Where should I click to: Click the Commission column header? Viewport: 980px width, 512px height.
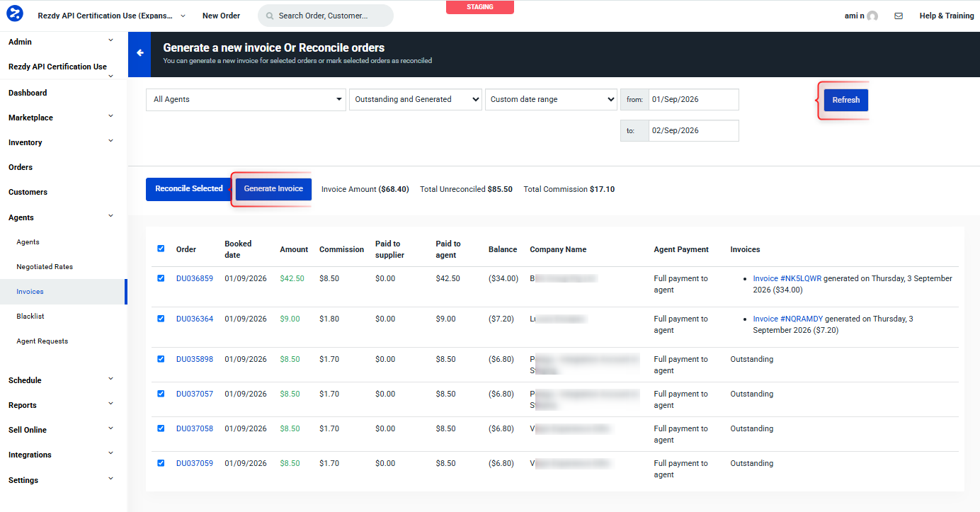click(x=341, y=249)
